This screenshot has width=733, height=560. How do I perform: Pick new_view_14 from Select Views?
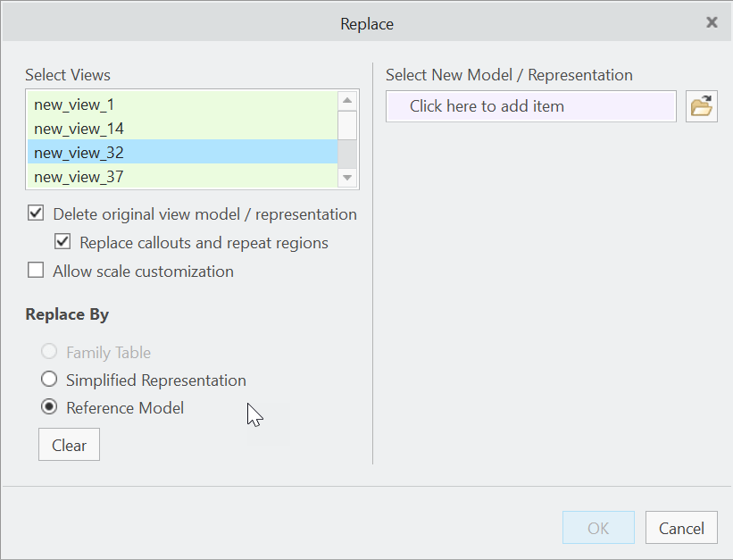click(79, 129)
